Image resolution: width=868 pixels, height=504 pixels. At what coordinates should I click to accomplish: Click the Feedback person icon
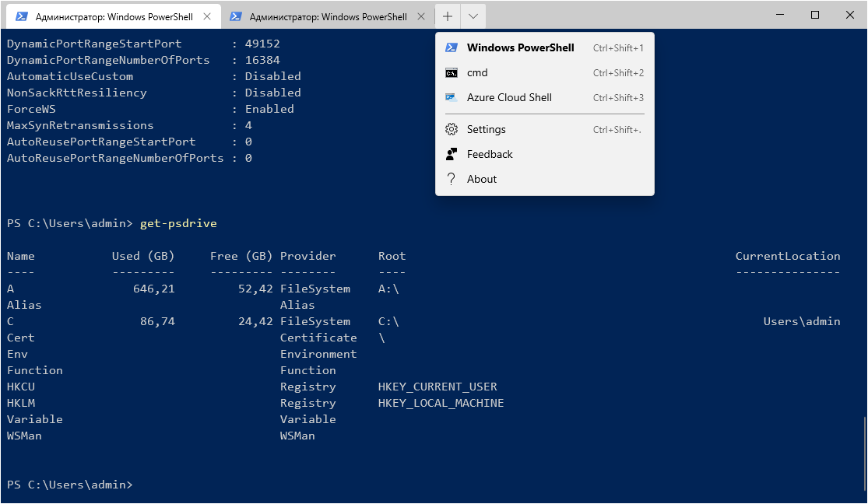click(x=451, y=154)
